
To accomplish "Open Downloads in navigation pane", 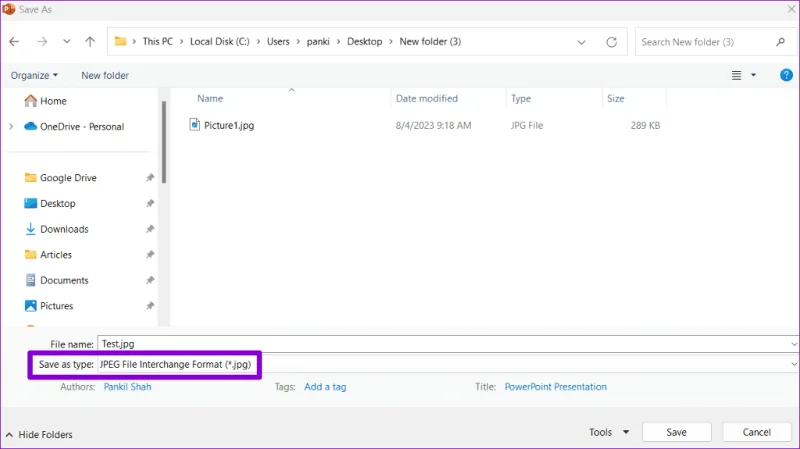I will [57, 229].
